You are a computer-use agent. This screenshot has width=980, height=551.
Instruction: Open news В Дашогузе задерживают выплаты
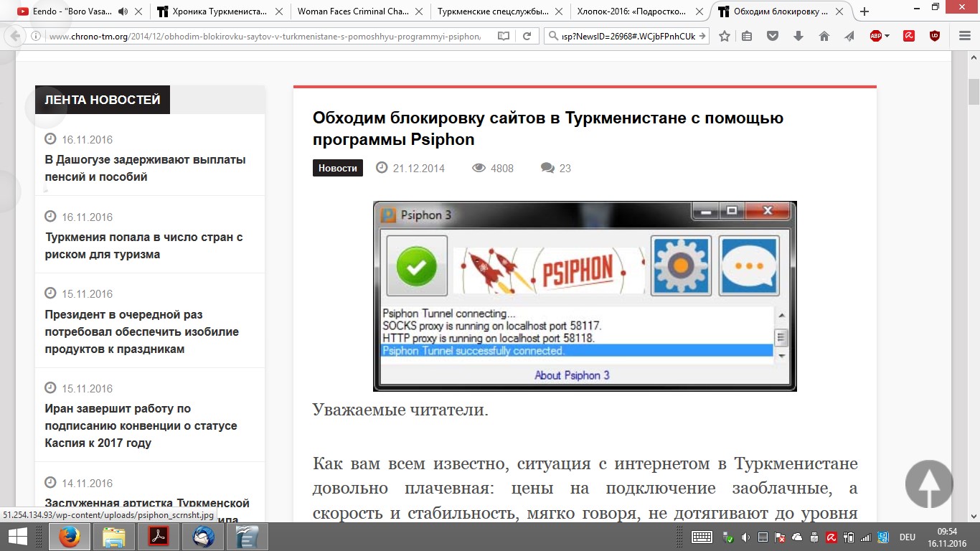point(146,168)
